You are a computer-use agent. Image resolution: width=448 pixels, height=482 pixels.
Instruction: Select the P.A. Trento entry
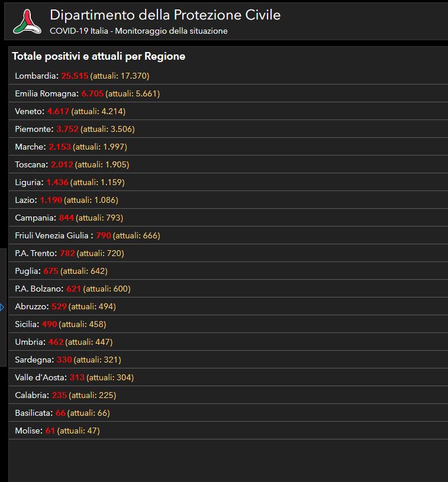click(x=69, y=253)
